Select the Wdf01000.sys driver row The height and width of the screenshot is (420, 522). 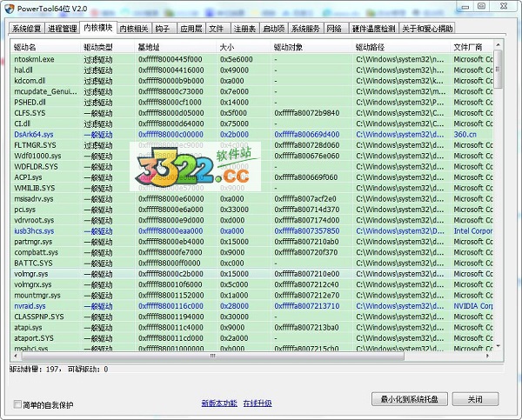pyautogui.click(x=252, y=156)
